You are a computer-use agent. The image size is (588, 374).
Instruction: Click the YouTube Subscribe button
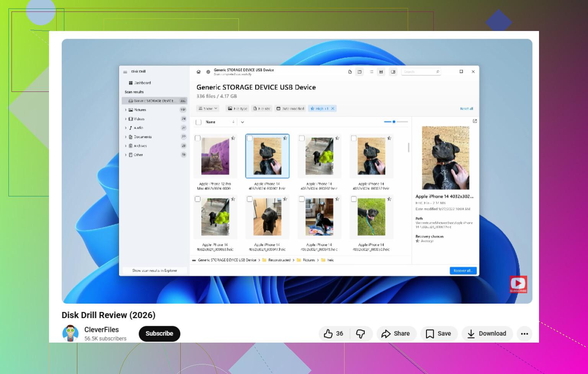coord(159,334)
